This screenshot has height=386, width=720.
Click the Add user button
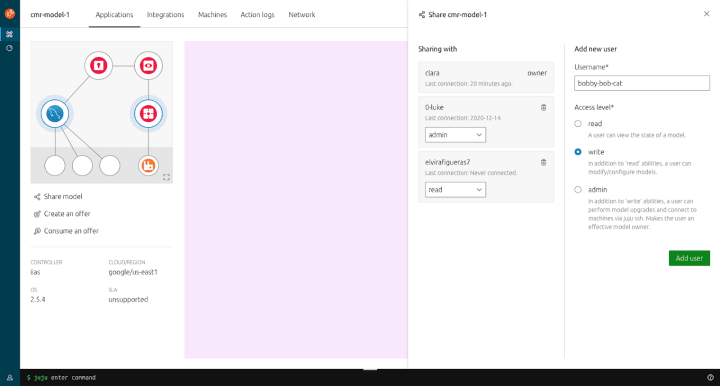pyautogui.click(x=689, y=258)
